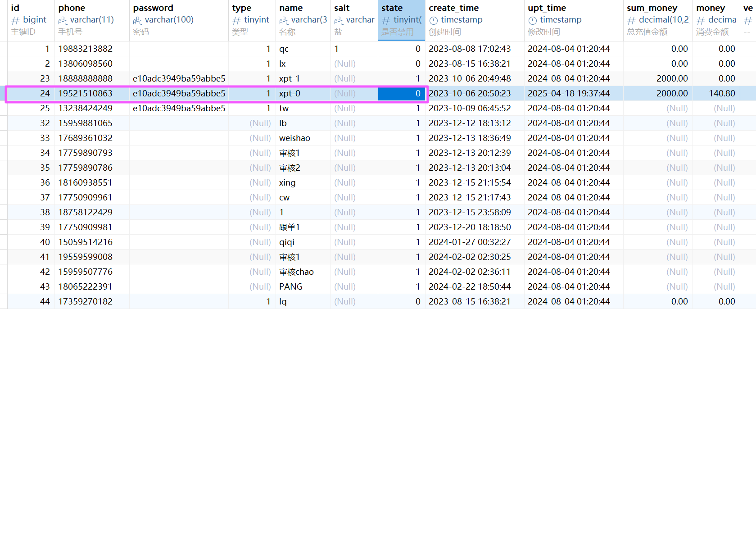This screenshot has height=536, width=756.
Task: Select phone cell 17689361032
Action: (92, 138)
